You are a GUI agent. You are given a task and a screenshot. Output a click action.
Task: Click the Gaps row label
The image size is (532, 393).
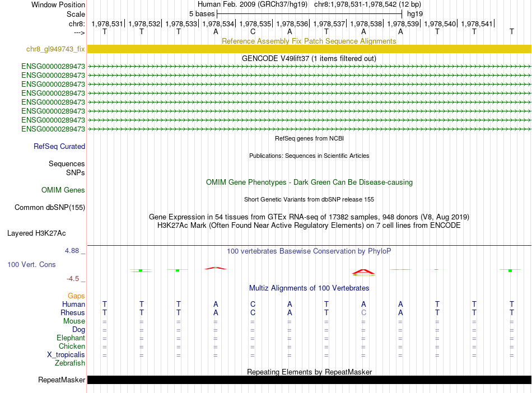[x=76, y=296]
